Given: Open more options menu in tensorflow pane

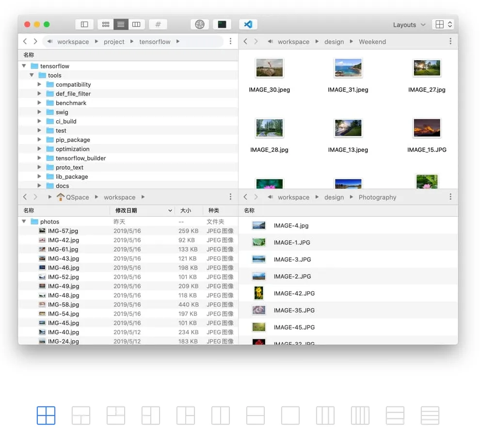Looking at the screenshot, I should click(230, 41).
